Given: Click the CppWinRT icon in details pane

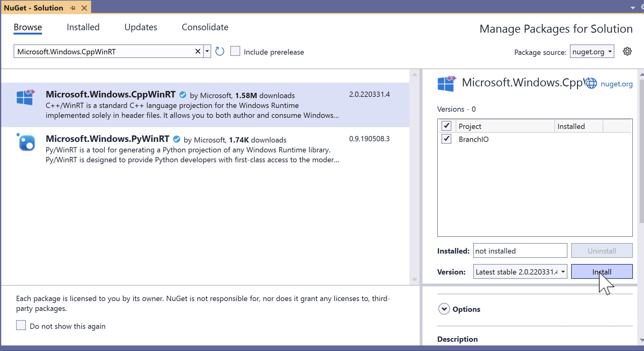Looking at the screenshot, I should pyautogui.click(x=447, y=84).
